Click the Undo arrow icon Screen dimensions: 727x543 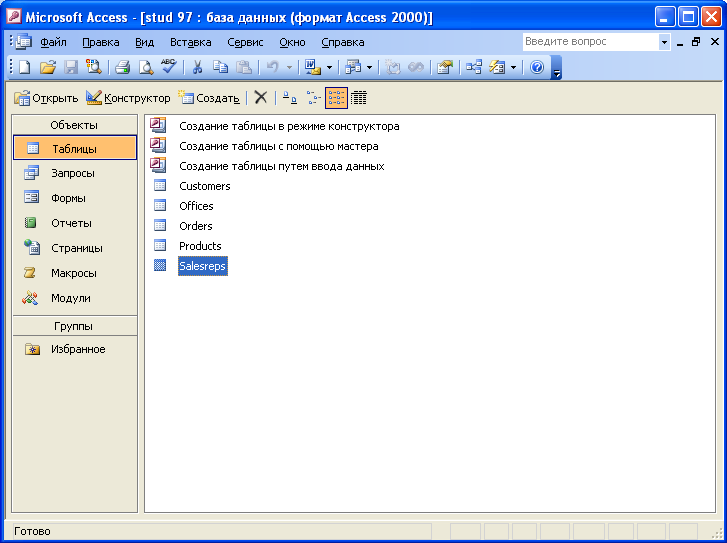pos(273,68)
